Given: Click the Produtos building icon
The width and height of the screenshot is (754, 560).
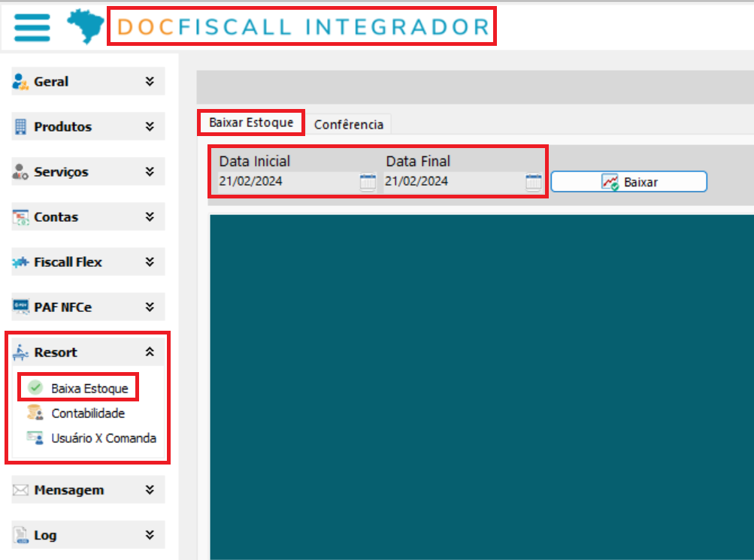Looking at the screenshot, I should pos(20,126).
